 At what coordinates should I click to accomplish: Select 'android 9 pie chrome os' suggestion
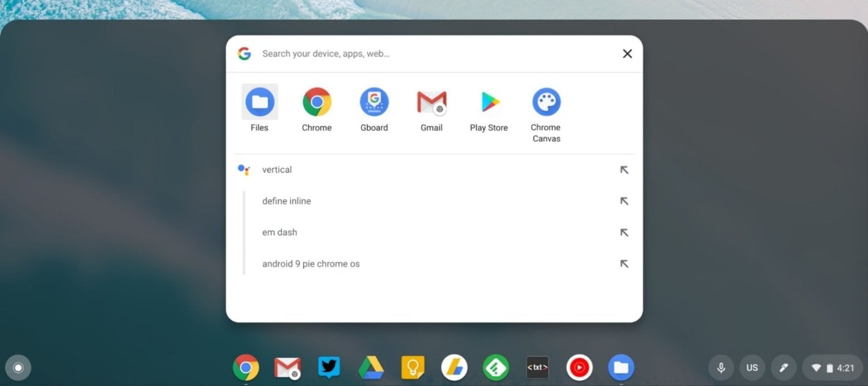click(x=434, y=264)
